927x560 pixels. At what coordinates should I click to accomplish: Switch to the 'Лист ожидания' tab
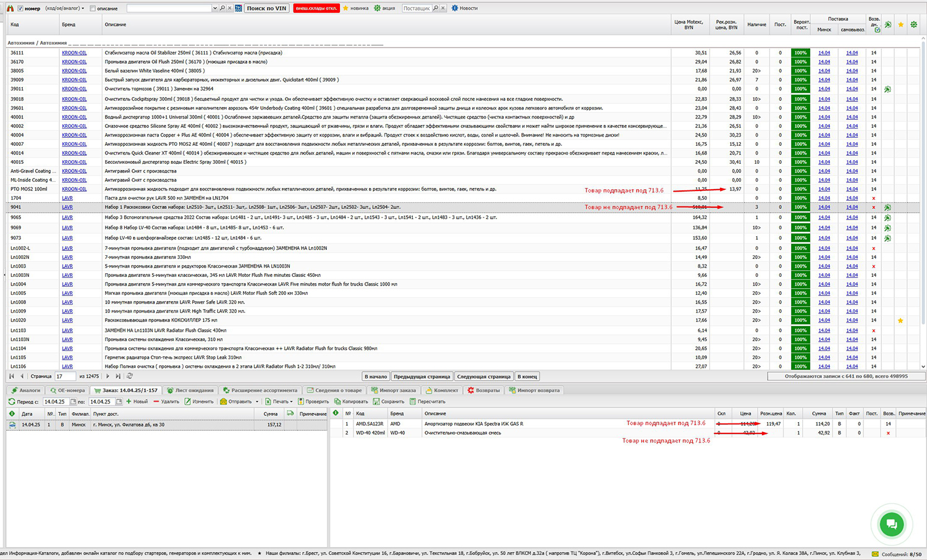(x=190, y=390)
